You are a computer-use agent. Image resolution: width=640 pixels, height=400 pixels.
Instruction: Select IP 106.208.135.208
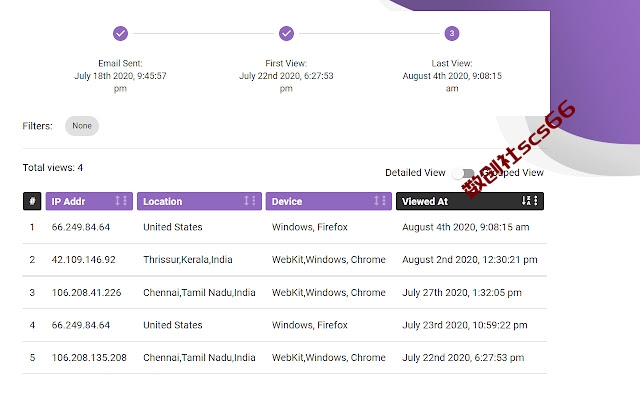89,358
